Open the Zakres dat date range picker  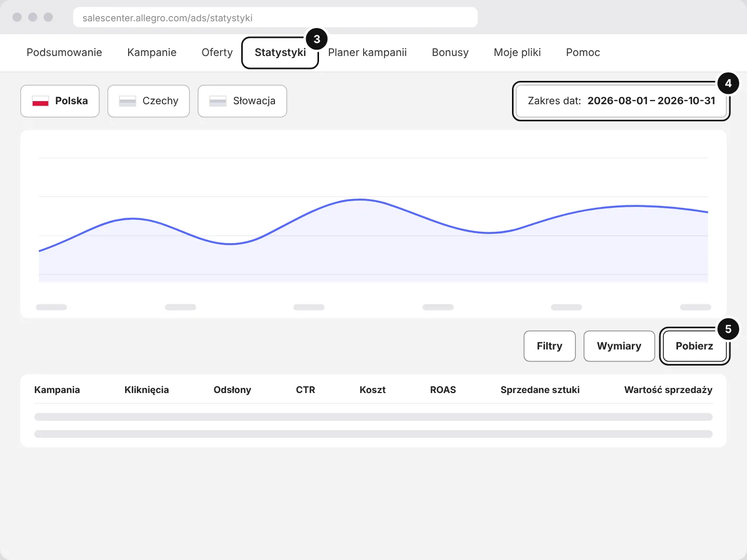click(x=621, y=101)
